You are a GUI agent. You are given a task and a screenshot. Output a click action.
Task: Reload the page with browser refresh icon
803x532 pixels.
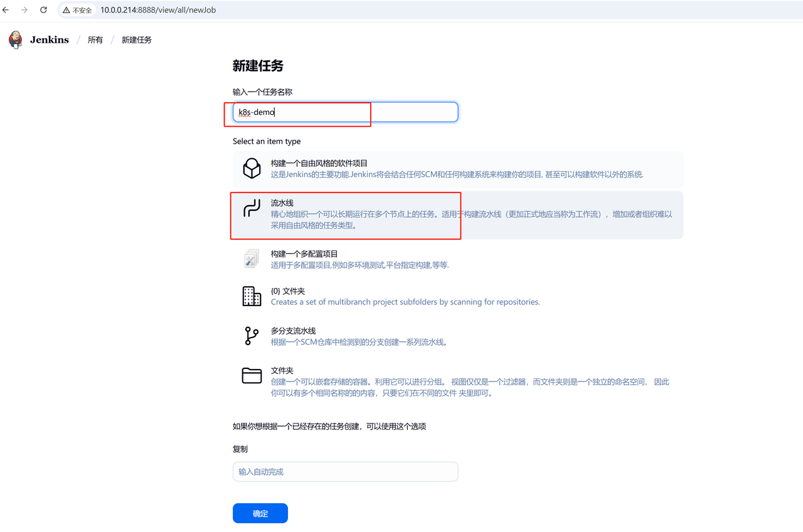[x=43, y=10]
